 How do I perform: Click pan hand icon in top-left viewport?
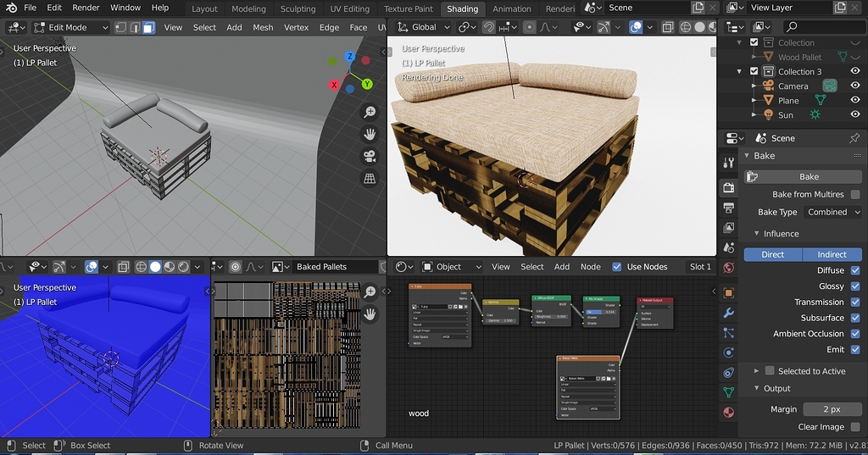pos(370,134)
